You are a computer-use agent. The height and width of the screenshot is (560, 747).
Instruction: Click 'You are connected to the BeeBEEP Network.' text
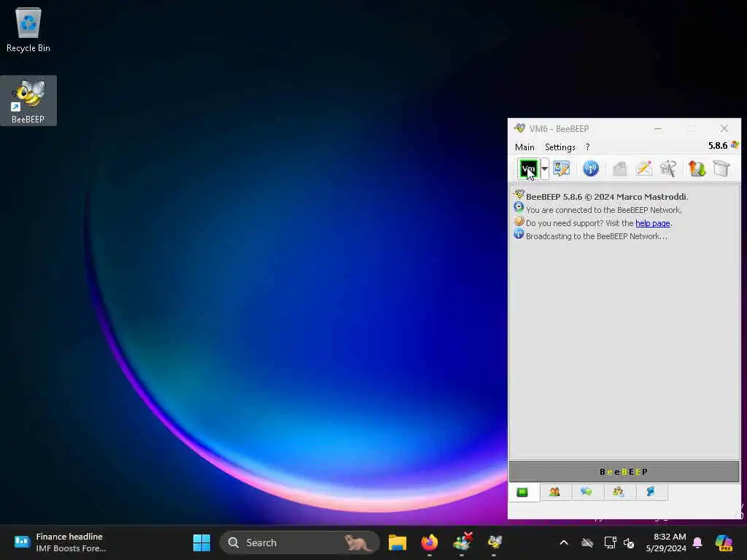603,210
